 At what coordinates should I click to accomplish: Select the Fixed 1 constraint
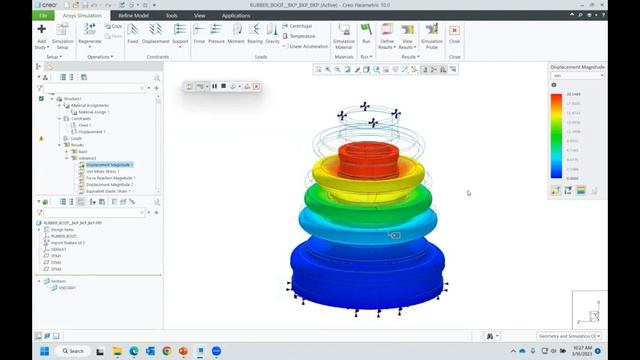coord(84,125)
